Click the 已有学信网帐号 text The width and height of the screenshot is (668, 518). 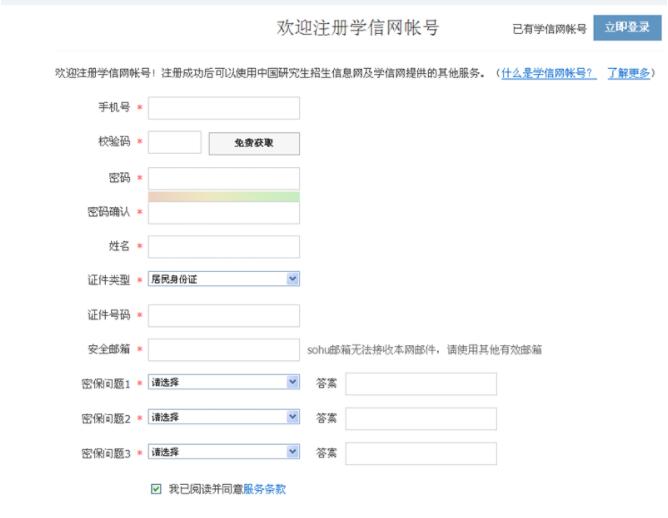pos(550,29)
